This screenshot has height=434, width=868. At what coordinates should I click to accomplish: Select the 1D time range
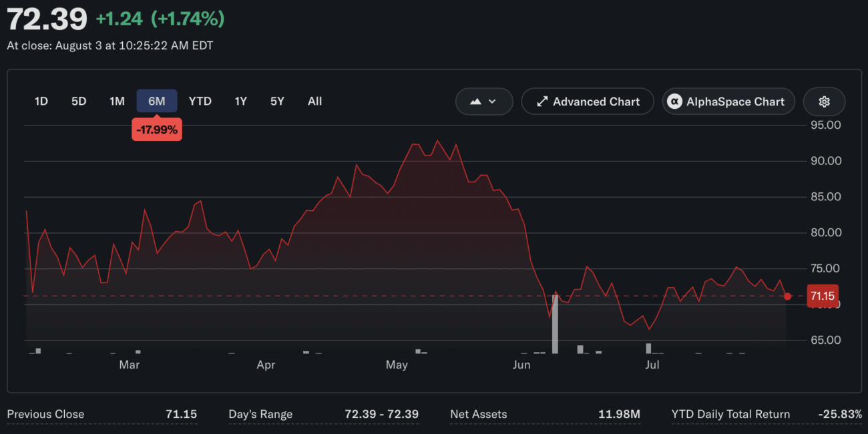pyautogui.click(x=41, y=101)
